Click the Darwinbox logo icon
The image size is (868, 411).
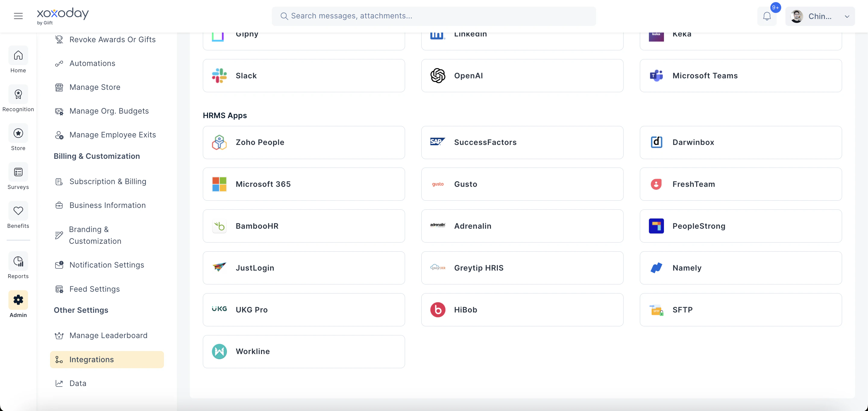click(656, 143)
